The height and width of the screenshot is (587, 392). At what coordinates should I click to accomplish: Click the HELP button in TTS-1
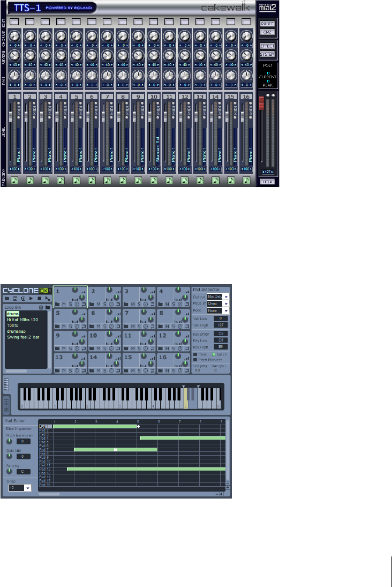267,182
